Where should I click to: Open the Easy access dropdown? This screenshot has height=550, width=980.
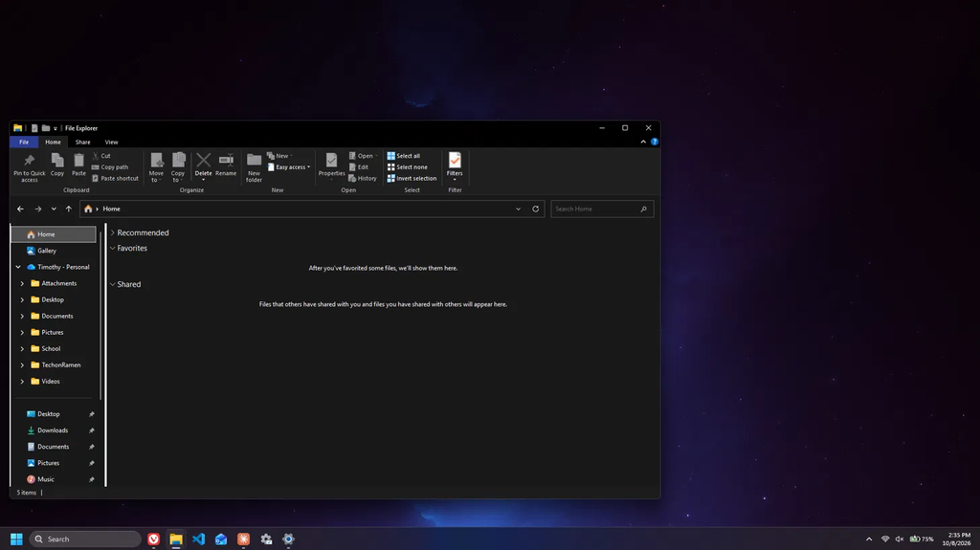[289, 166]
